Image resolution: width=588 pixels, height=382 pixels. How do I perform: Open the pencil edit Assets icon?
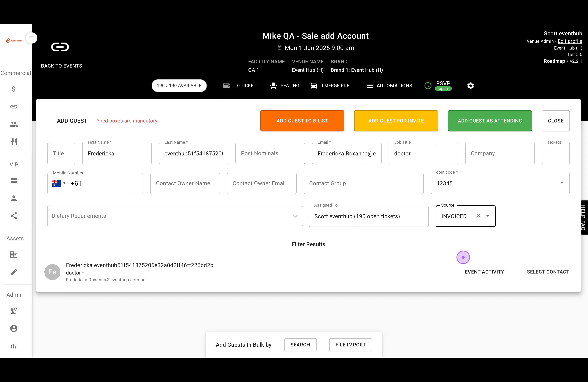coord(14,272)
